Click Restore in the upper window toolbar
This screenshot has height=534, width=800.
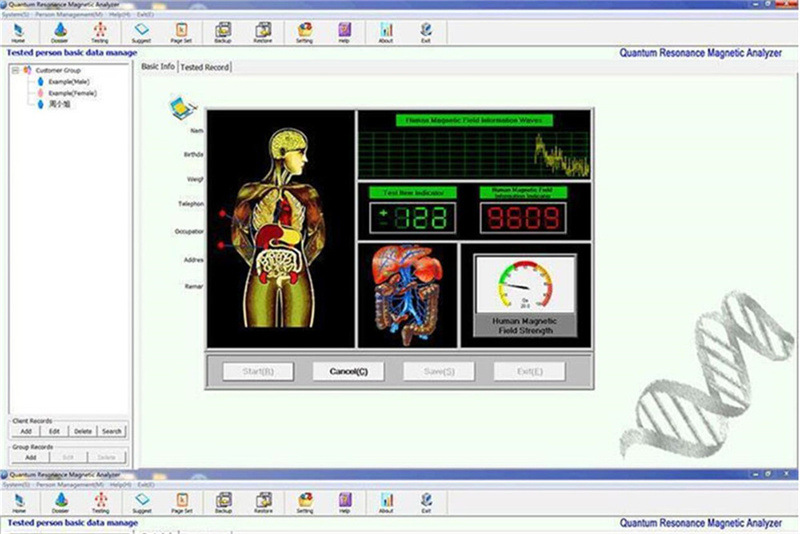pos(263,33)
